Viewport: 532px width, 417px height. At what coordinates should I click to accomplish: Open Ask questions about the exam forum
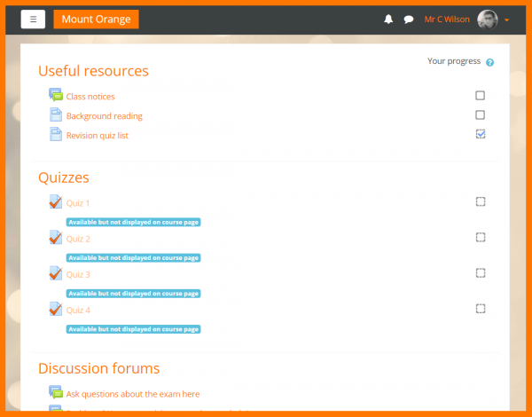(133, 394)
